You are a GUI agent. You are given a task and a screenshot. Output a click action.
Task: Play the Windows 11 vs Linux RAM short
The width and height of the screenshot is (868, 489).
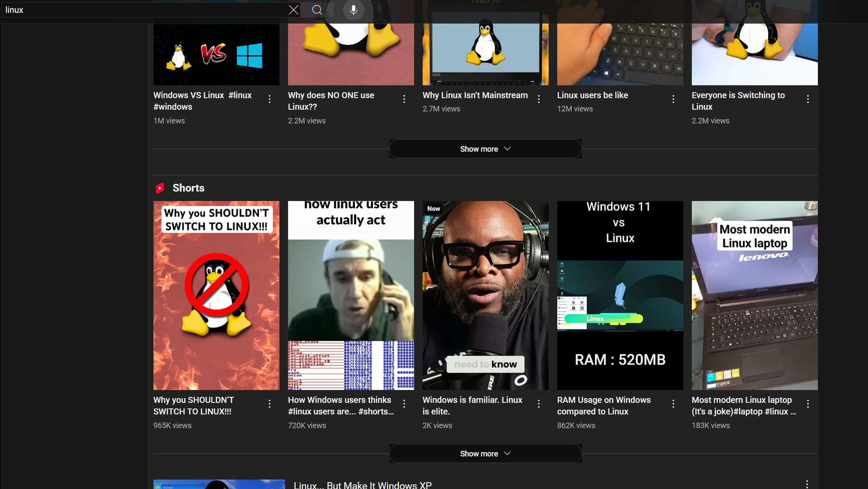pyautogui.click(x=620, y=296)
